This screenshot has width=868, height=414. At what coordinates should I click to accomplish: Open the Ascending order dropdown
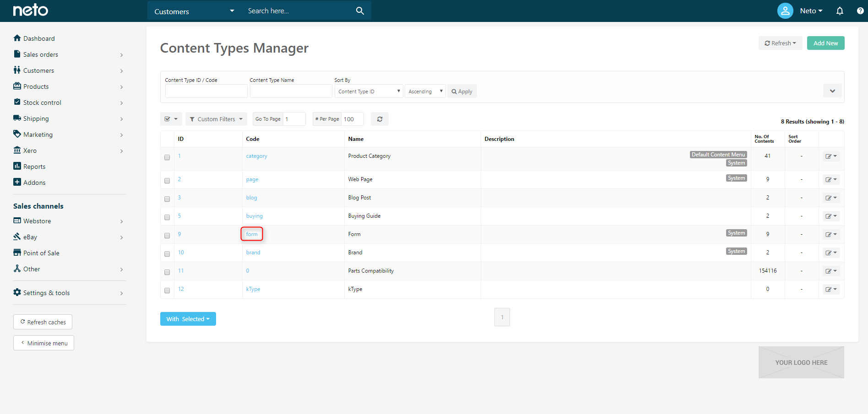425,91
